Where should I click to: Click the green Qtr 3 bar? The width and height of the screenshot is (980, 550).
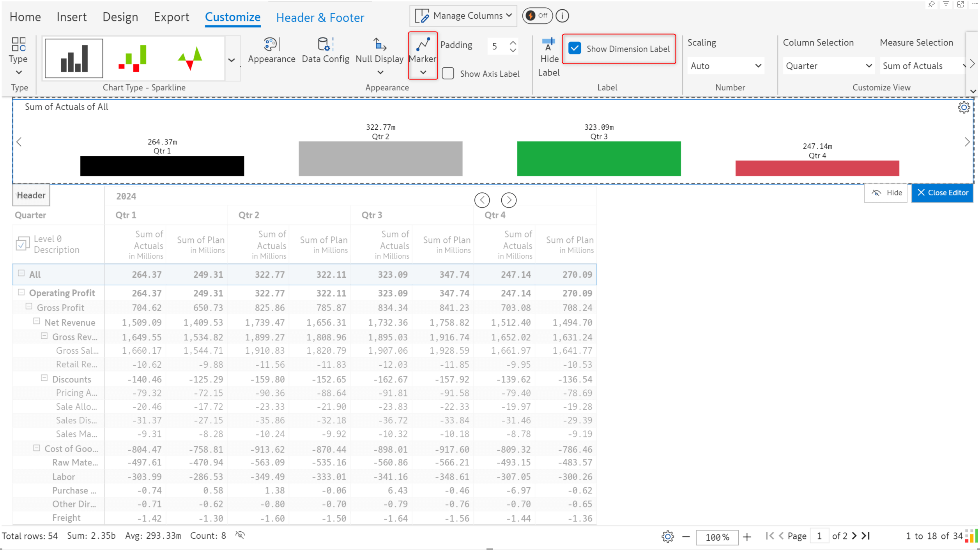[599, 159]
